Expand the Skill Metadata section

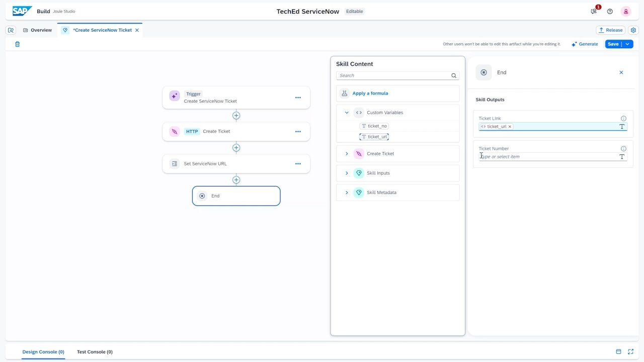(x=347, y=193)
